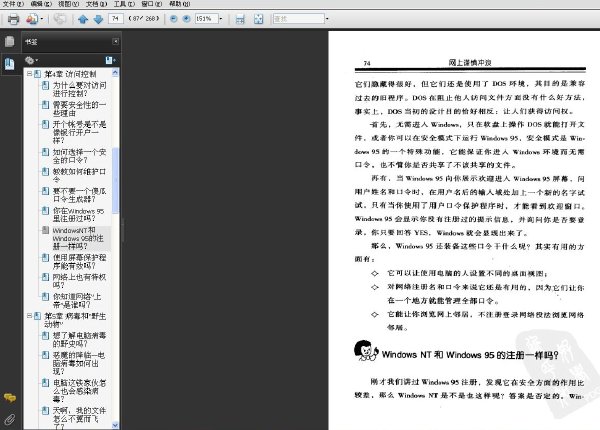Viewport: 600px width, 430px height.
Task: Select bookmark 要不要一个傻瓜口令生成器?
Action: (80, 195)
